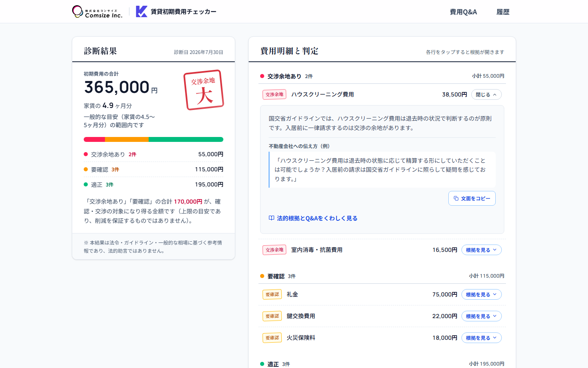Click the 38,500円 price
The height and width of the screenshot is (368, 588).
454,94
